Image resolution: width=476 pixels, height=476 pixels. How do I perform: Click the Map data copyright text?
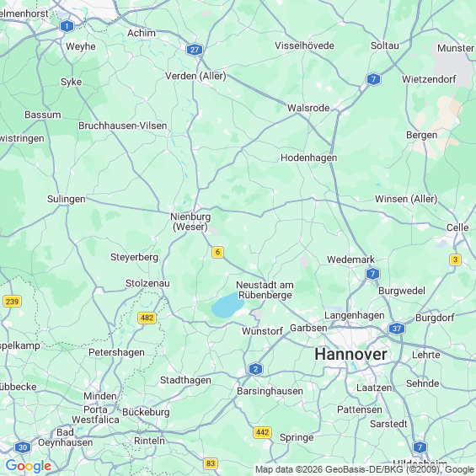pyautogui.click(x=365, y=469)
